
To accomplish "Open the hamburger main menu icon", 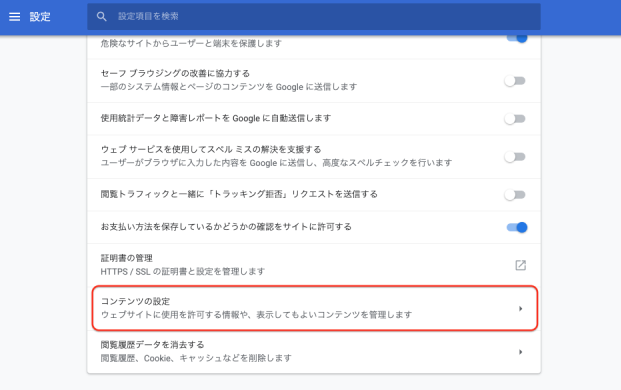I will click(15, 17).
